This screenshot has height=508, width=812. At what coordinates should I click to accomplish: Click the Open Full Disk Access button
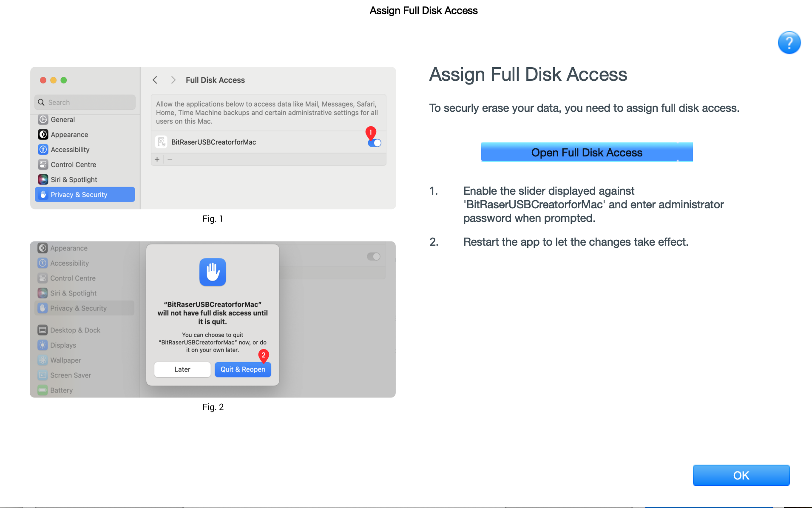click(x=587, y=152)
